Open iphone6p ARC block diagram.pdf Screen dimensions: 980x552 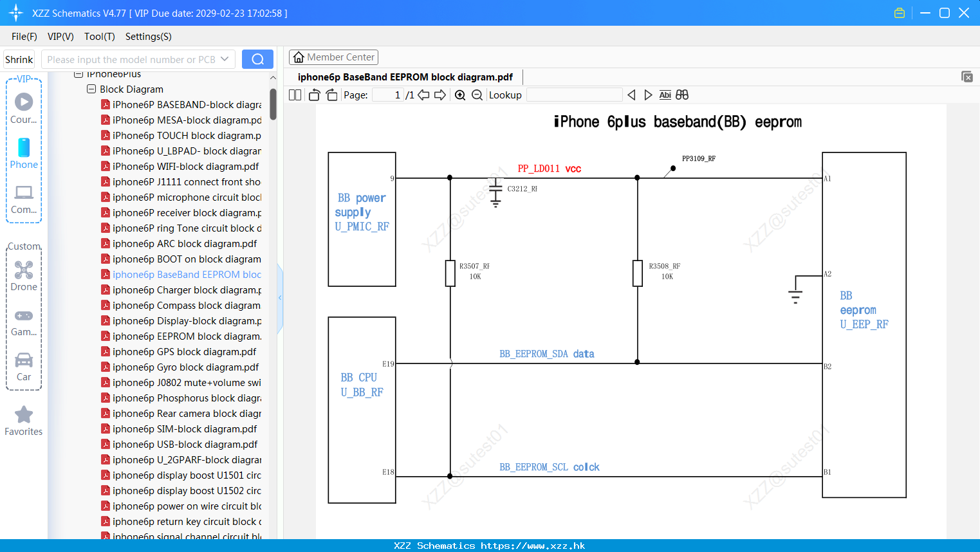(179, 243)
